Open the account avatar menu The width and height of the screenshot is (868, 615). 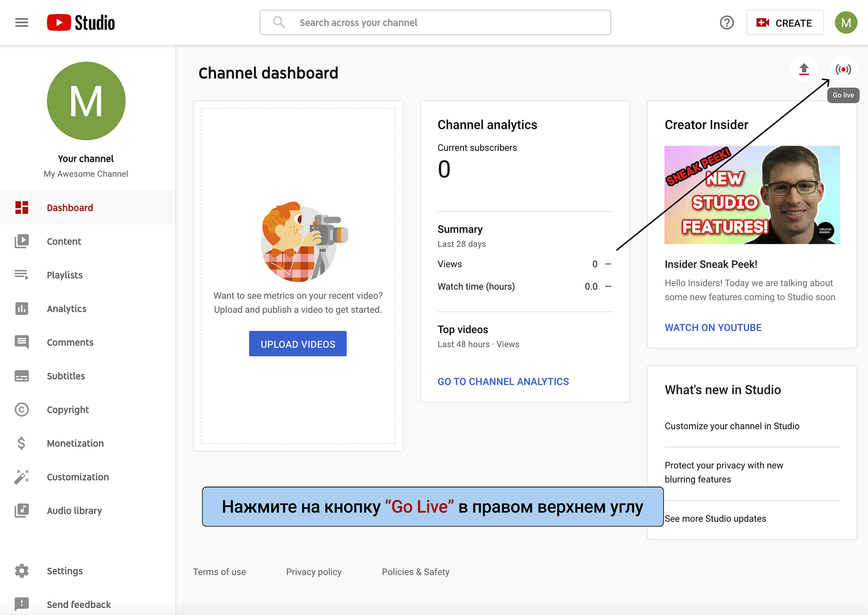(x=846, y=23)
